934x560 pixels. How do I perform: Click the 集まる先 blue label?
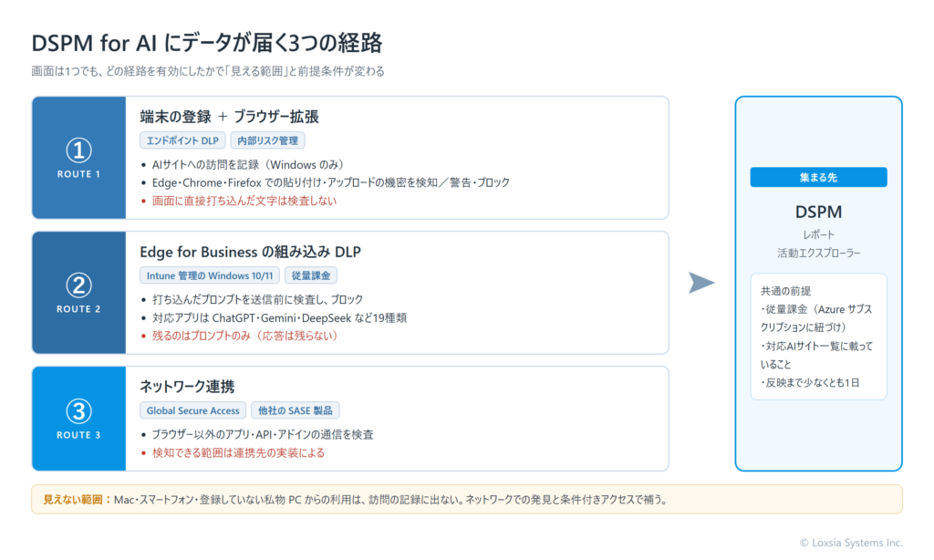tap(818, 178)
